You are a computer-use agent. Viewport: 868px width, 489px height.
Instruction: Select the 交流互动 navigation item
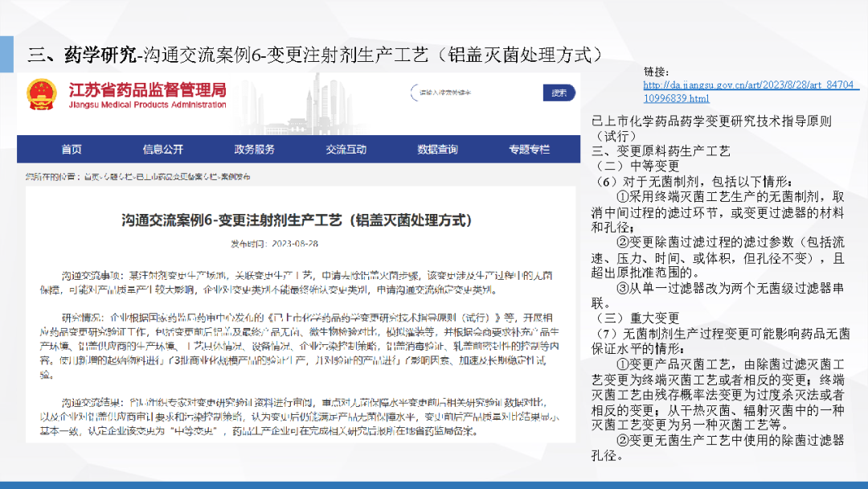346,150
